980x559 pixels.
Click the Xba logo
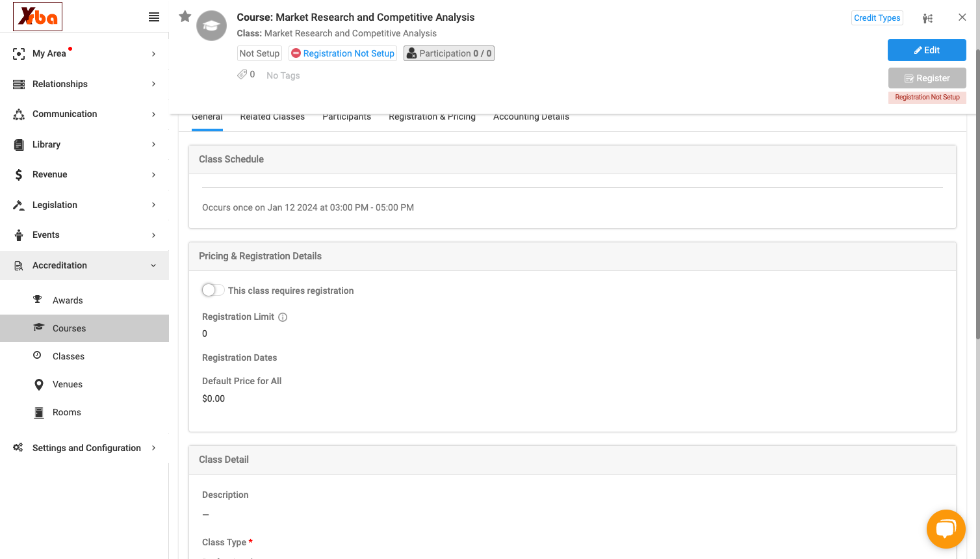click(38, 17)
